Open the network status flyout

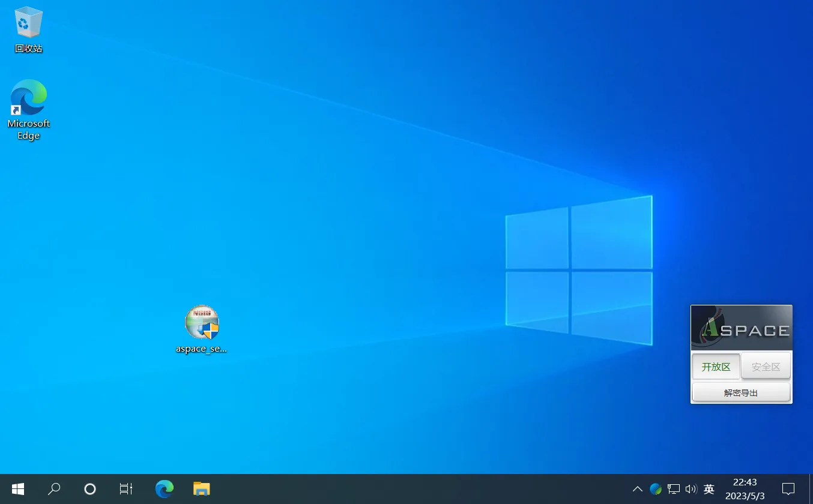674,489
